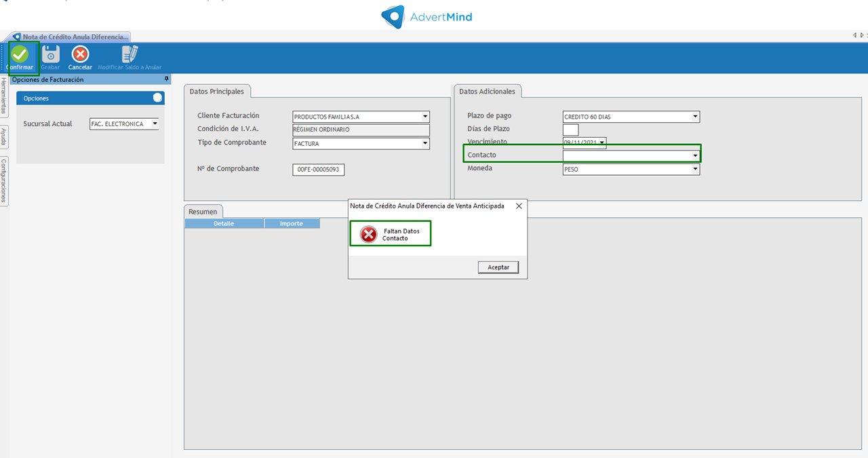Open the Sucursal Actual dropdown
This screenshot has height=458, width=868.
154,124
